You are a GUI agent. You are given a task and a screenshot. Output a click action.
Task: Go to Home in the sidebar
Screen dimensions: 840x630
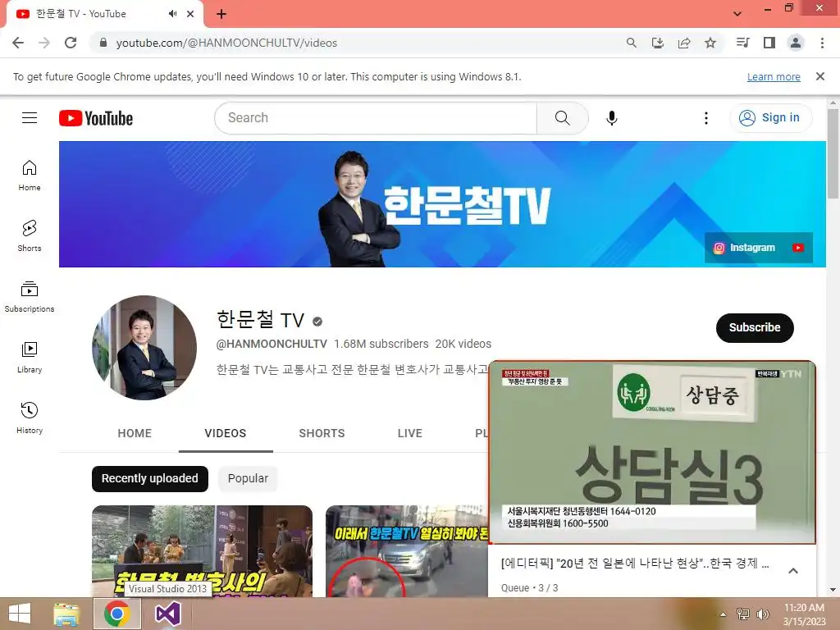click(x=30, y=176)
